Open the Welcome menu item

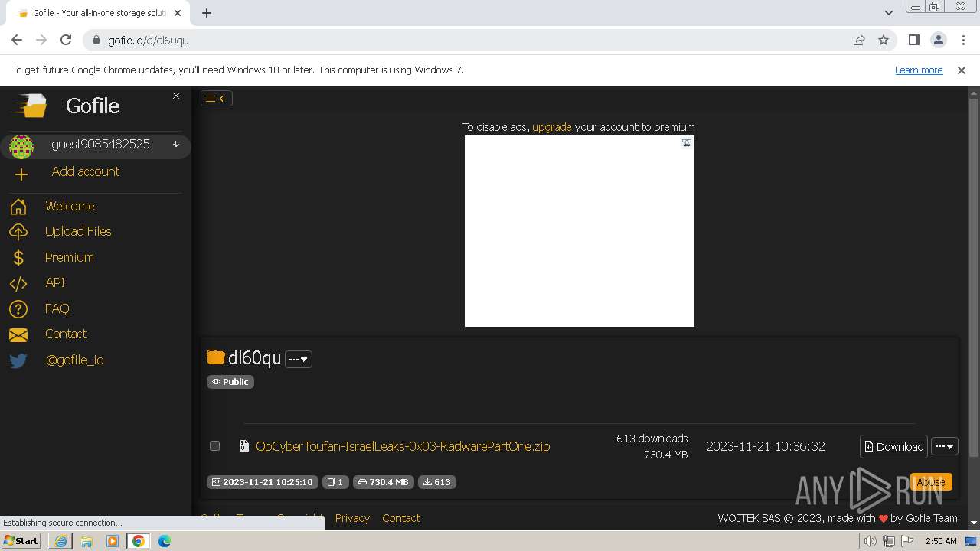70,206
